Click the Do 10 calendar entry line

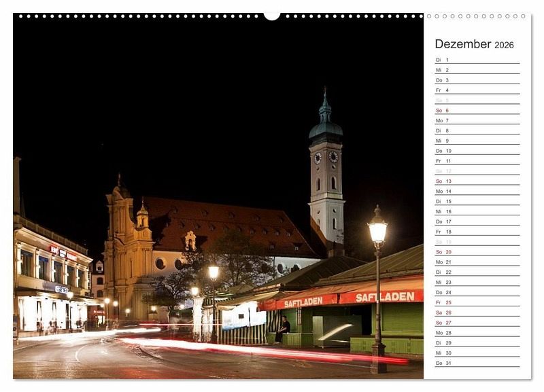[477, 151]
